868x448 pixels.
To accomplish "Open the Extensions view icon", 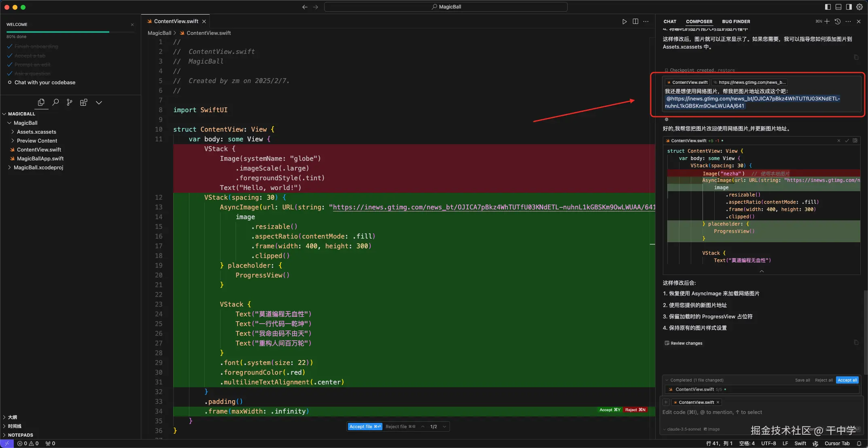I will (x=84, y=102).
